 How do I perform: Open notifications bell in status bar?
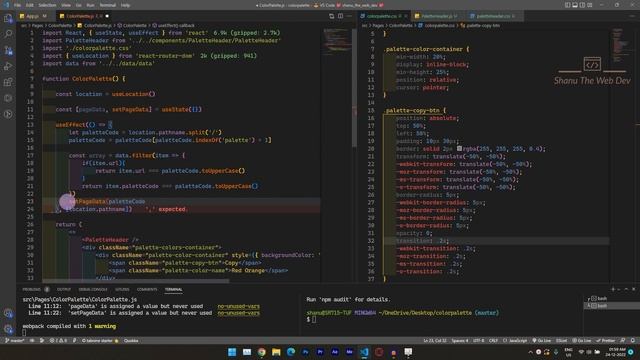(x=632, y=340)
